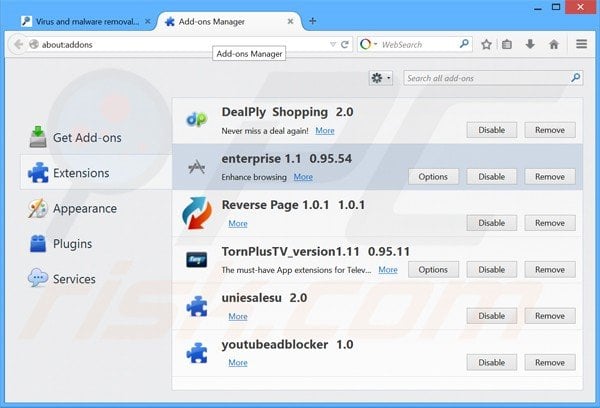Image resolution: width=600 pixels, height=408 pixels.
Task: Remove Reverse Page extension
Action: [550, 223]
